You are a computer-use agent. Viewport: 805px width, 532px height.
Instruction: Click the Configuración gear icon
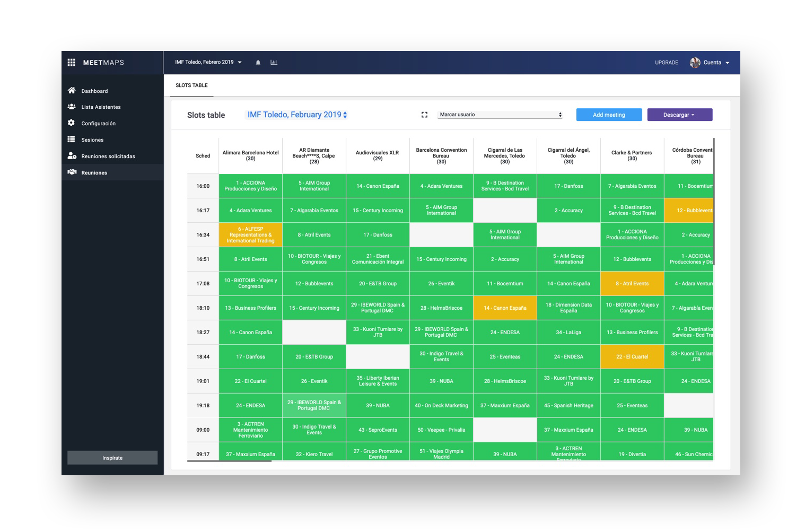[72, 123]
